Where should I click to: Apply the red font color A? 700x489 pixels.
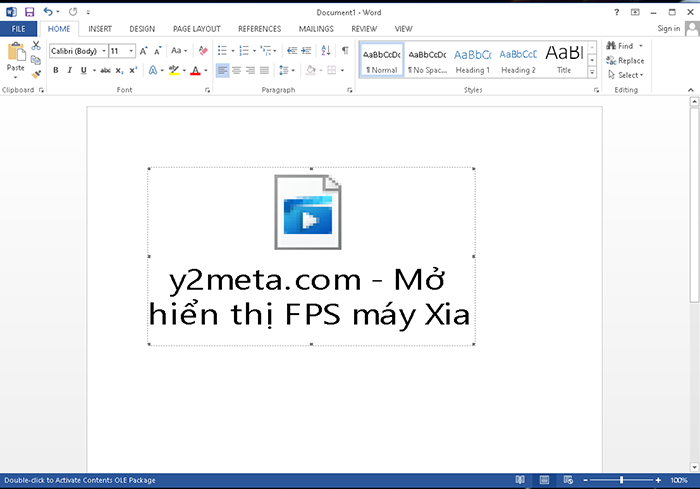point(195,70)
